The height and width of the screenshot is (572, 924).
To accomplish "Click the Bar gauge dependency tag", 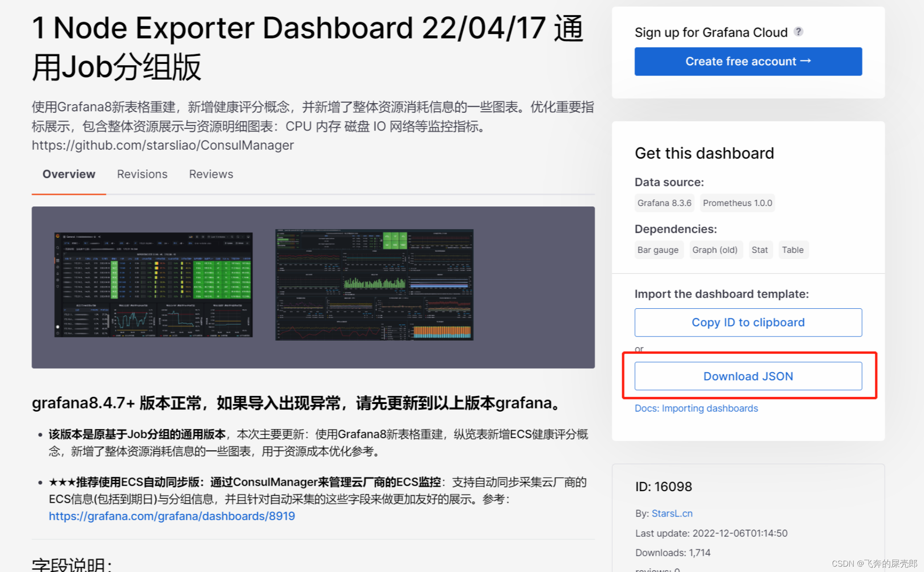I will 658,250.
